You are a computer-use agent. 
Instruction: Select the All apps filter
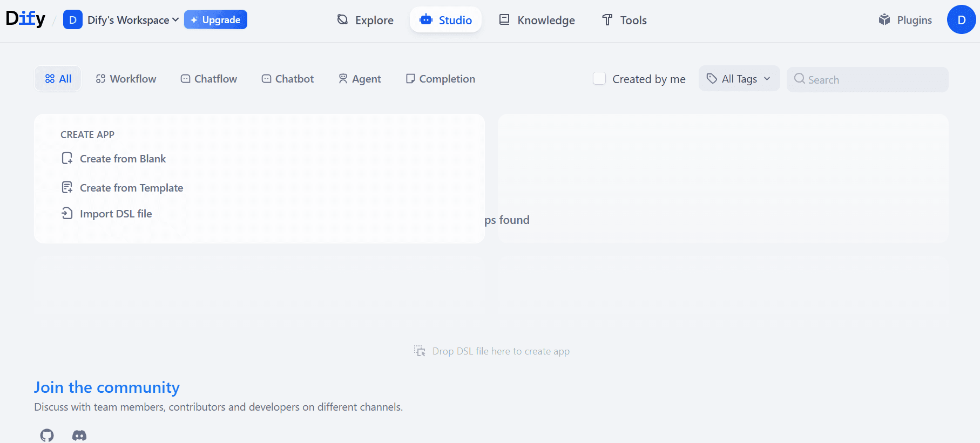58,79
